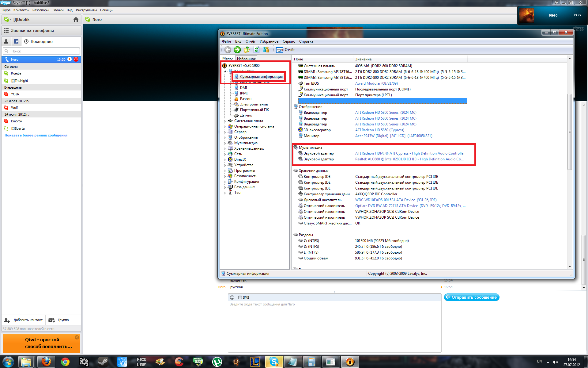
Task: Open emoticon picker in message box
Action: point(232,297)
